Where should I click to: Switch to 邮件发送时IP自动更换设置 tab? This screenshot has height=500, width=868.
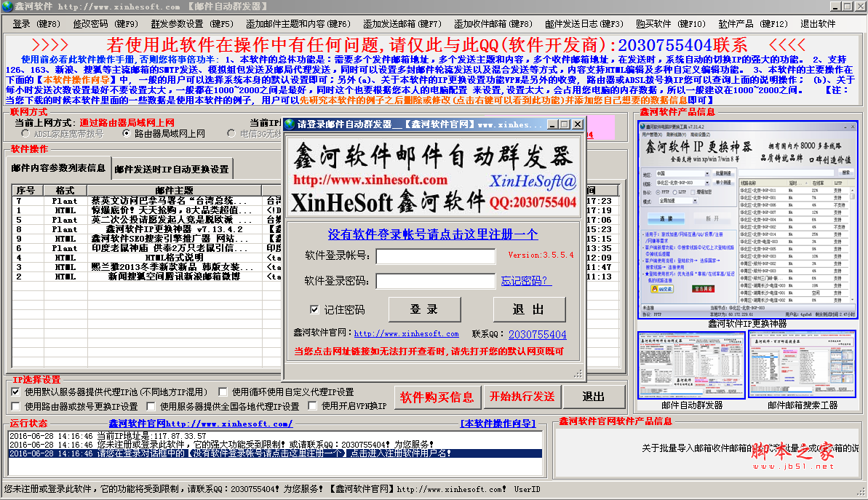pos(172,170)
